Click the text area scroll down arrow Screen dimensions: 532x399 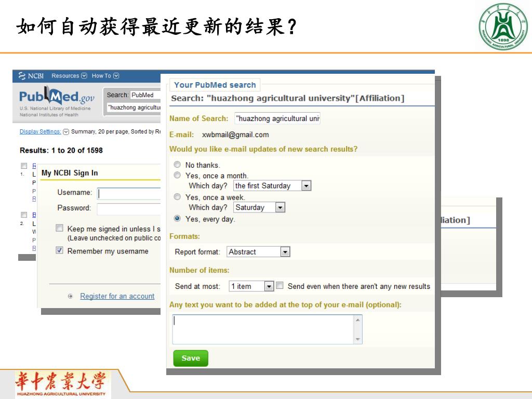click(357, 339)
